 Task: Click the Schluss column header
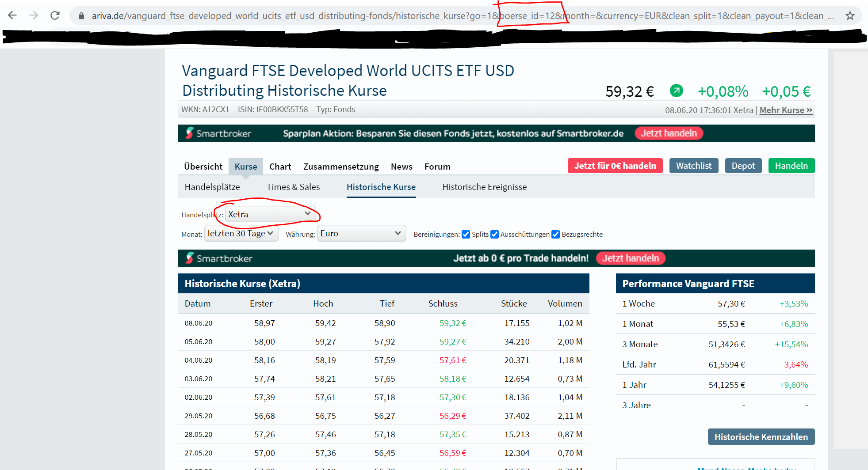(x=443, y=303)
